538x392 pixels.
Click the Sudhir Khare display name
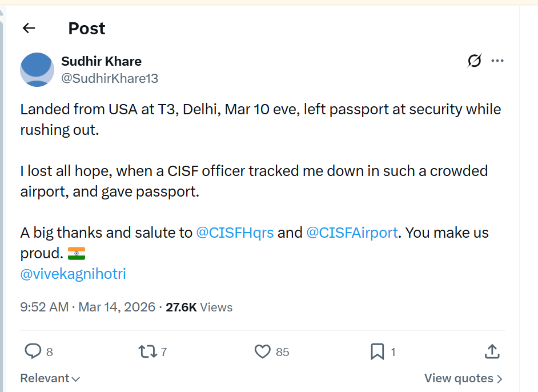[101, 61]
